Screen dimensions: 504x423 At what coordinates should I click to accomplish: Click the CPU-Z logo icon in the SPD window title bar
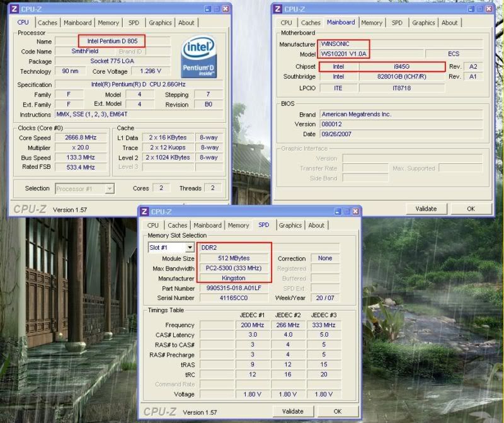coord(144,211)
